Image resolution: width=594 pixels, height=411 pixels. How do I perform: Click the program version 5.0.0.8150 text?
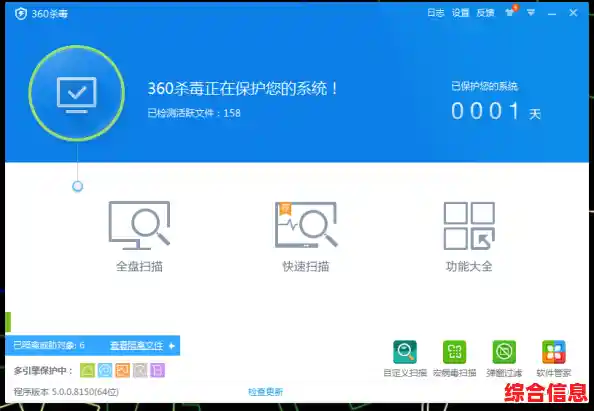[x=66, y=392]
